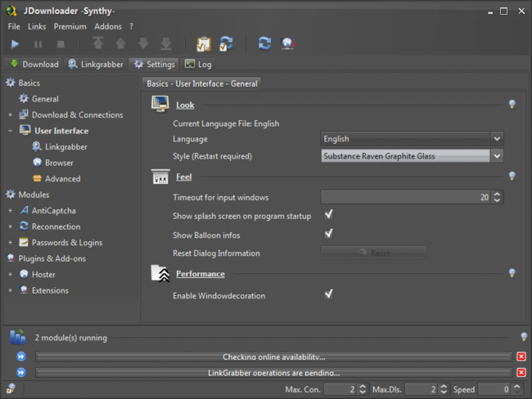This screenshot has width=532, height=399.
Task: Show help bulb for Look section
Action: click(x=512, y=104)
